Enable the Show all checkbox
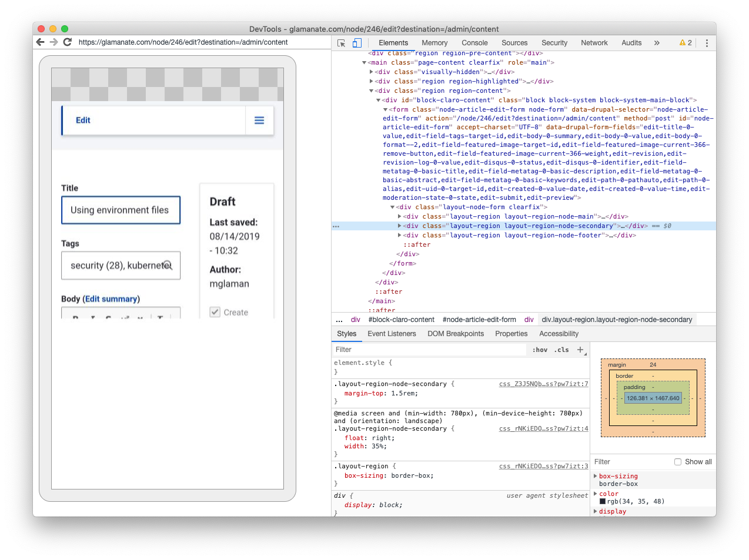 678,462
